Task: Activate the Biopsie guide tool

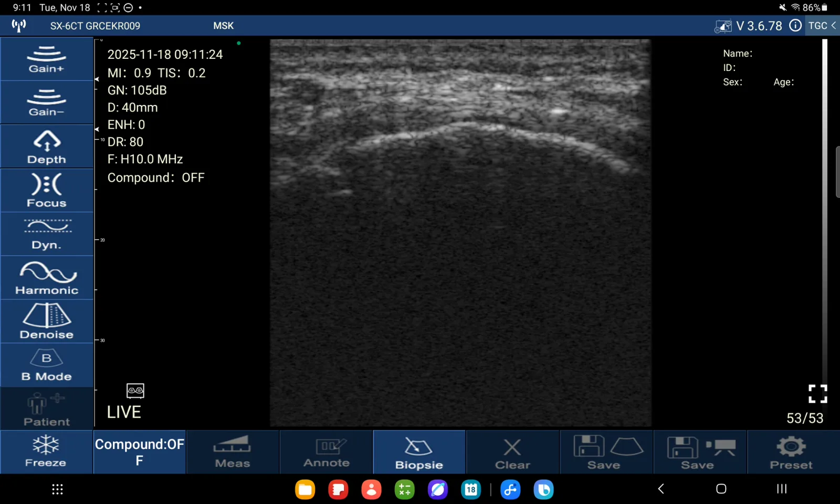Action: click(x=419, y=452)
